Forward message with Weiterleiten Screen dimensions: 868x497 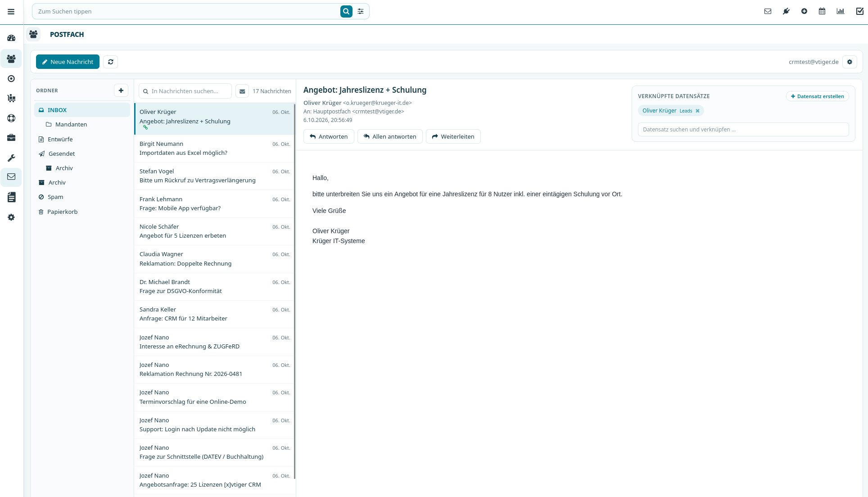click(x=453, y=136)
